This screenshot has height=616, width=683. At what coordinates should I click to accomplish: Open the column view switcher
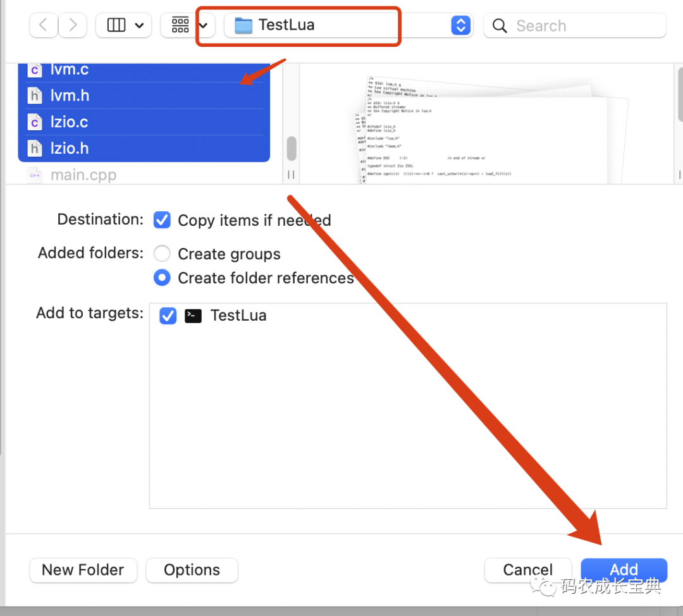125,25
